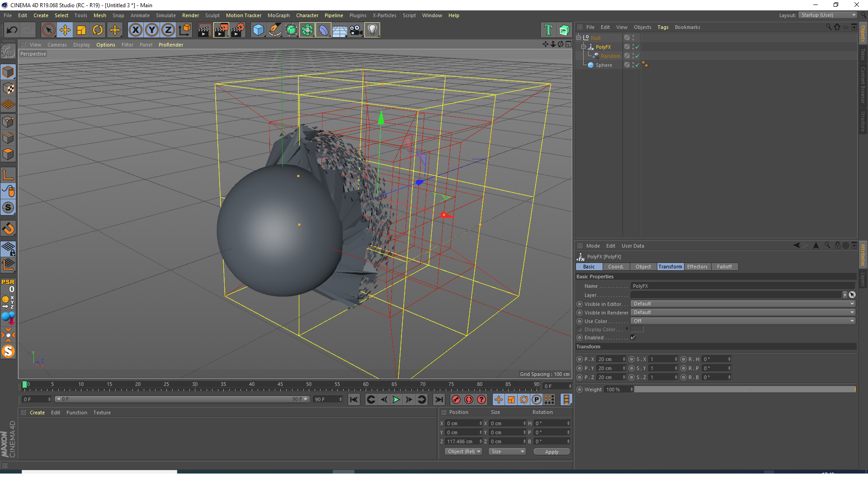Image resolution: width=868 pixels, height=488 pixels.
Task: Add a Cube primitive object
Action: tap(258, 30)
